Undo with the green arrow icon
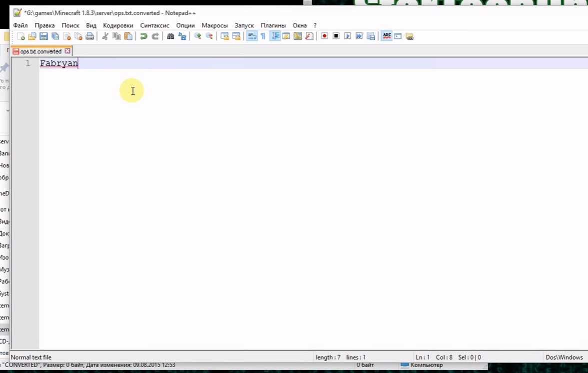The height and width of the screenshot is (373, 588). coord(143,36)
